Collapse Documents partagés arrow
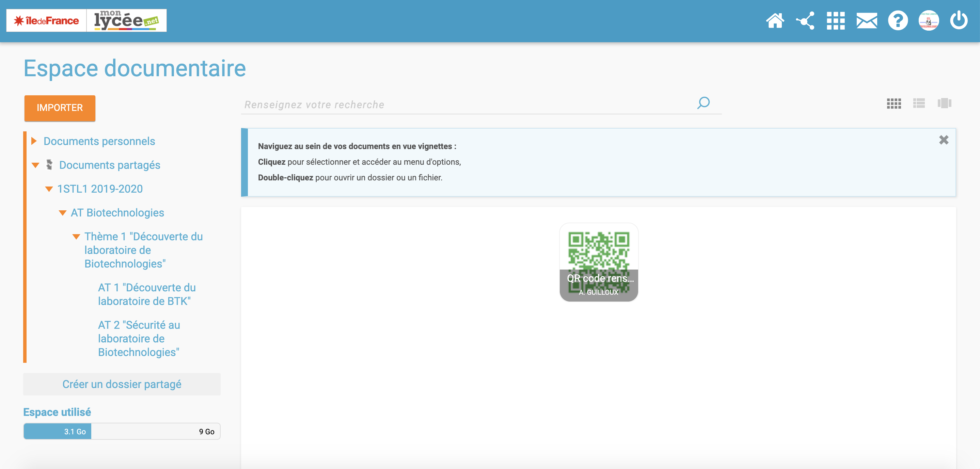980x469 pixels. pos(35,165)
